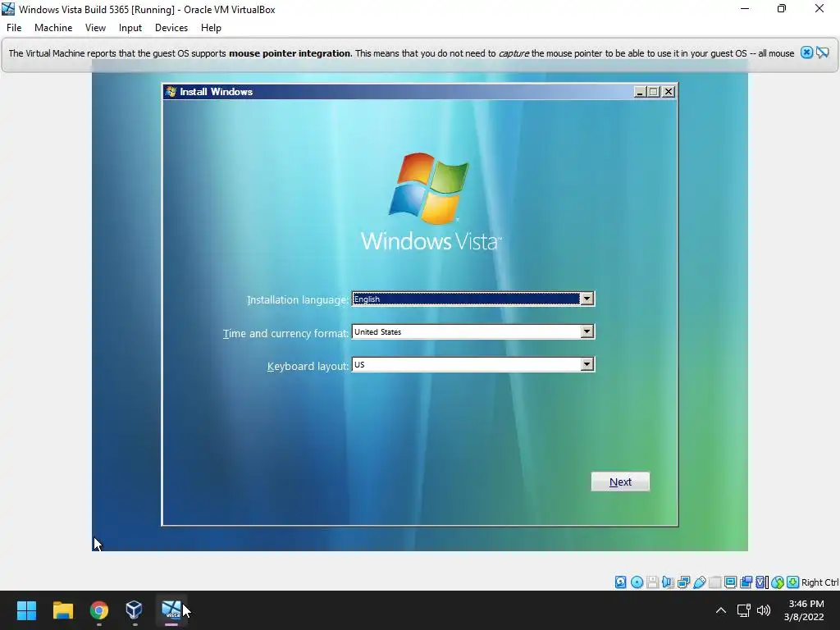The width and height of the screenshot is (840, 630).
Task: Click the recording status icon
Action: pos(746,582)
